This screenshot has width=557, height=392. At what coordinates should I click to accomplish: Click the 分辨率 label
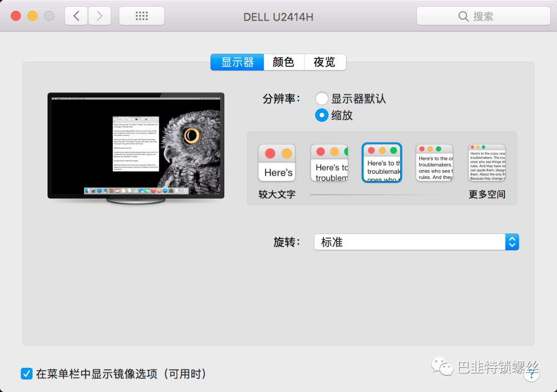282,99
